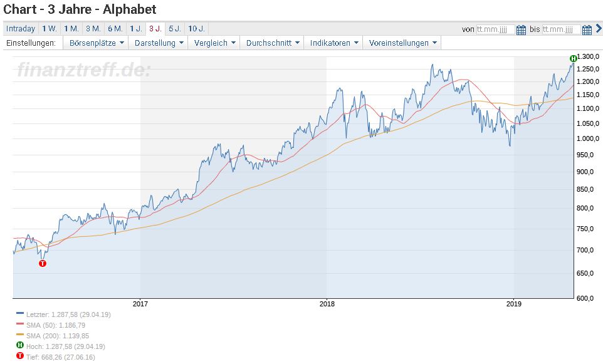Open the Darstellung dropdown
603x364 pixels.
point(159,43)
